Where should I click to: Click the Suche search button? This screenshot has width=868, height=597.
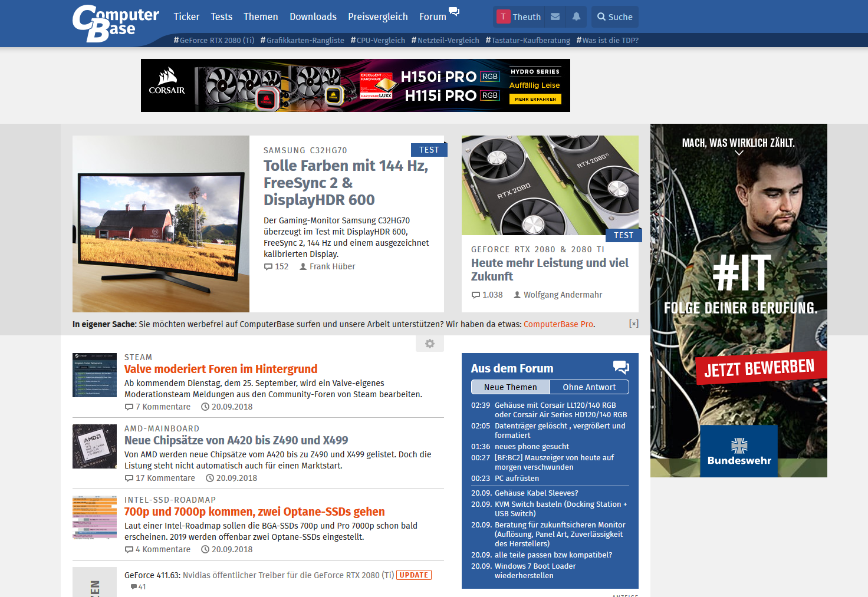pos(615,17)
